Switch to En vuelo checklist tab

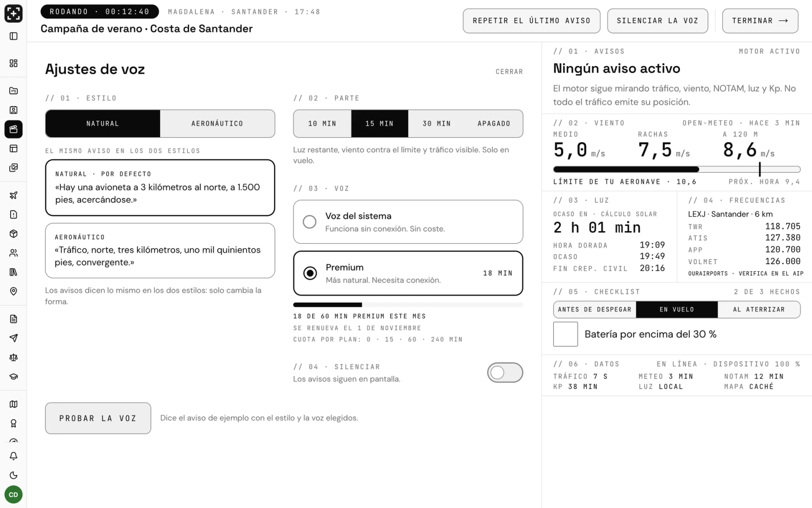point(676,309)
